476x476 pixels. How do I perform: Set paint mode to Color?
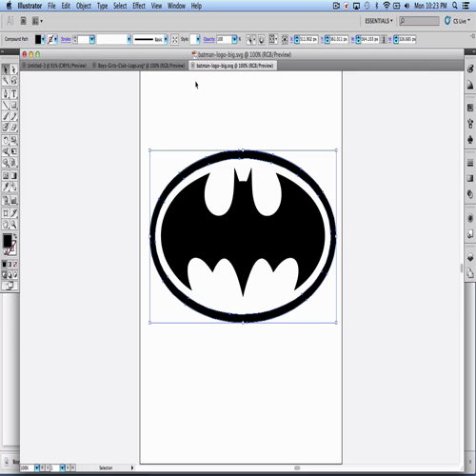point(4,264)
